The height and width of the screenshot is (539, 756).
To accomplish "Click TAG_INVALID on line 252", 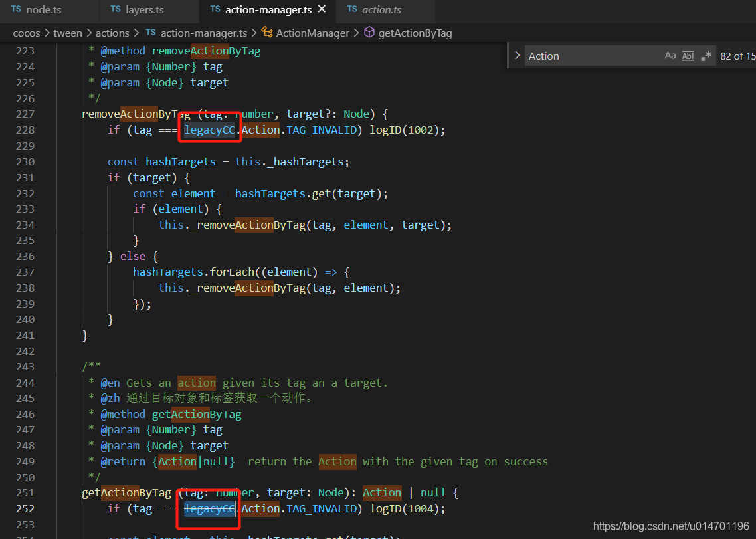I will 321,509.
